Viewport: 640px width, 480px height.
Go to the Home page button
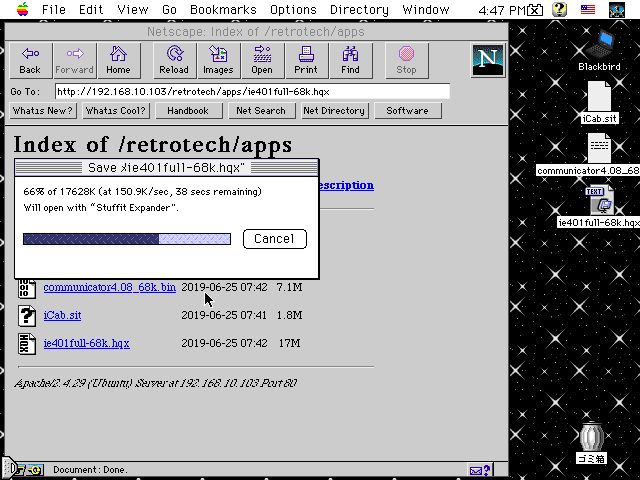(x=118, y=60)
